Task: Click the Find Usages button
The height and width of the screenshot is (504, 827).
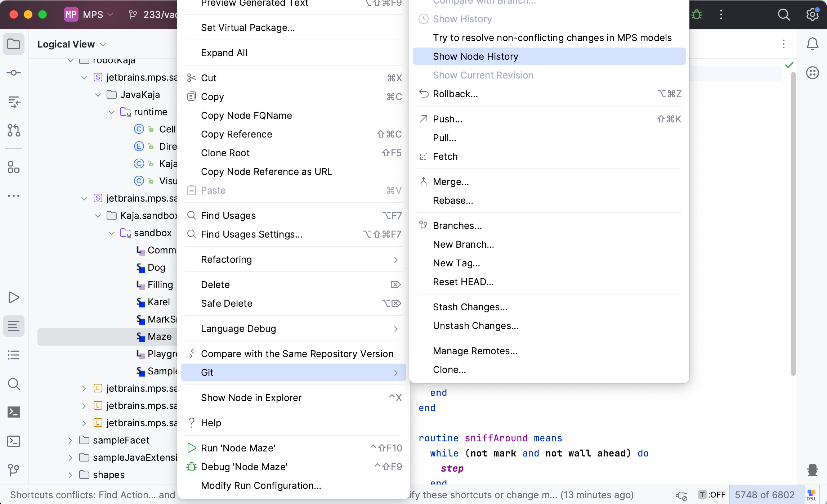Action: coord(228,215)
